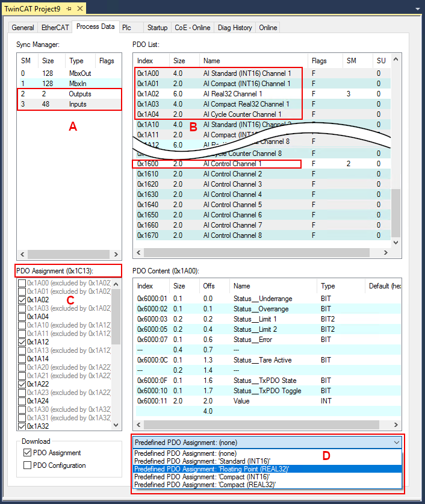Collapse the Predefined PDO Assignment combo box
This screenshot has height=504, width=425.
point(397,443)
